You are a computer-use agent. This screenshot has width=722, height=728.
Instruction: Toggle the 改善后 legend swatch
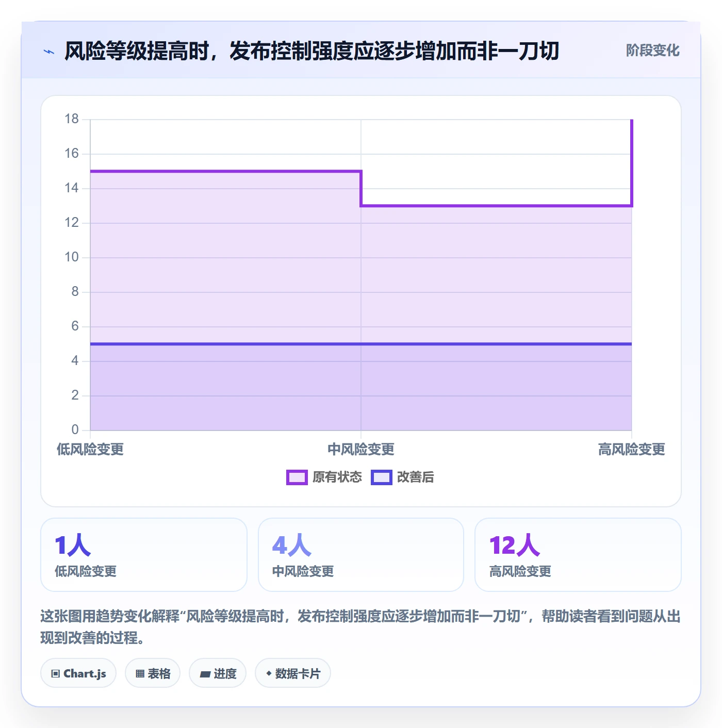[x=382, y=477]
